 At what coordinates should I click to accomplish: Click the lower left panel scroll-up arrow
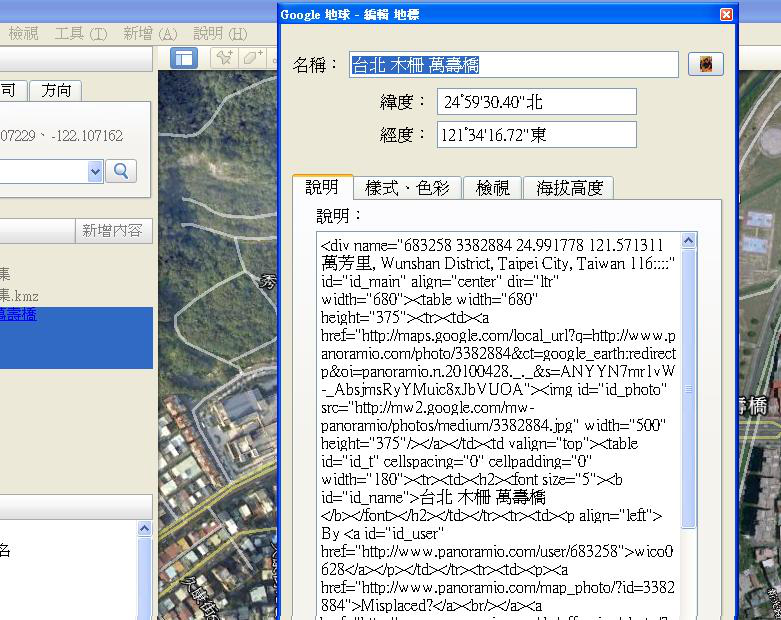(144, 529)
